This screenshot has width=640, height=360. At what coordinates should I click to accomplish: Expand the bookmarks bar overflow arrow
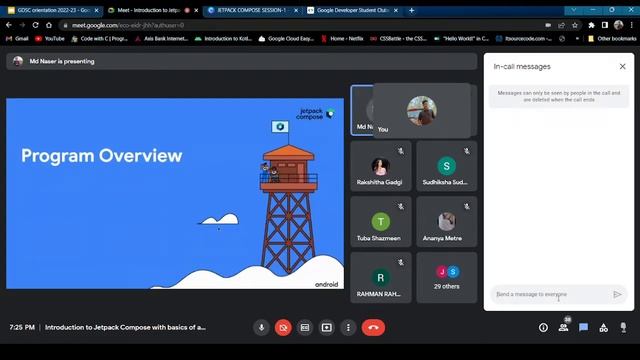[x=577, y=39]
